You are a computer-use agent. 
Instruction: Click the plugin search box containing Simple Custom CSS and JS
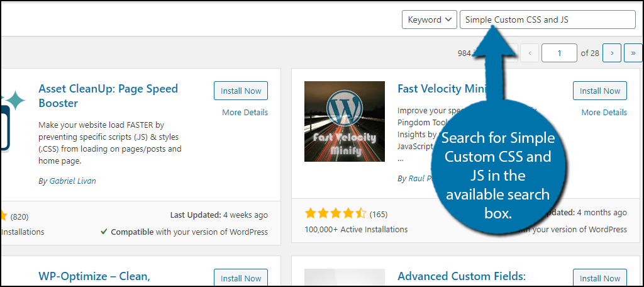pyautogui.click(x=548, y=20)
